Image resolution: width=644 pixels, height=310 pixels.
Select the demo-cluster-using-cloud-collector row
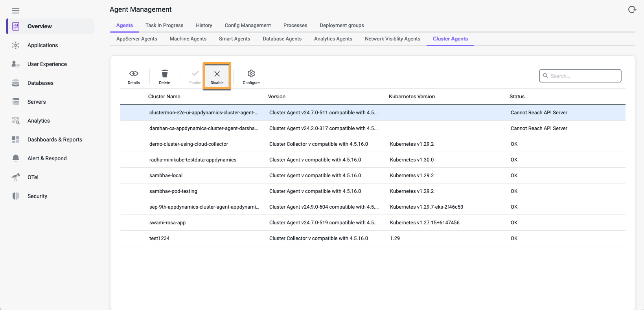click(x=373, y=144)
